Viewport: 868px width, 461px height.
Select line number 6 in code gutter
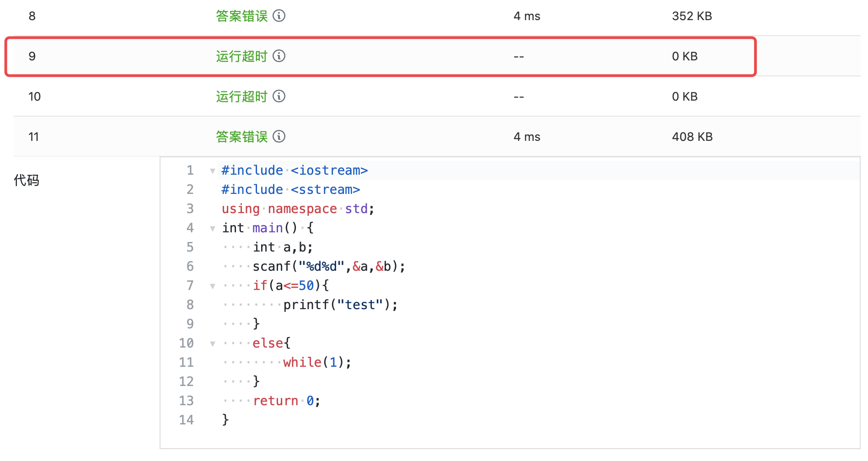point(190,266)
